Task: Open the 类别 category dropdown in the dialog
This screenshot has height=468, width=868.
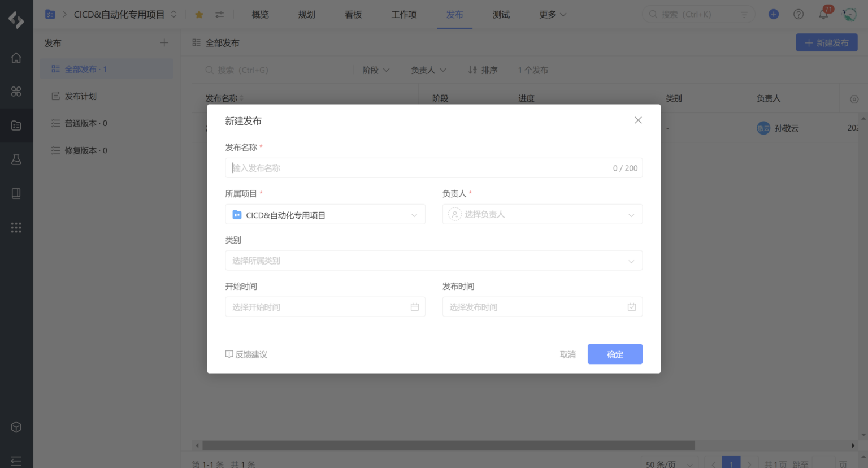Action: [x=433, y=260]
